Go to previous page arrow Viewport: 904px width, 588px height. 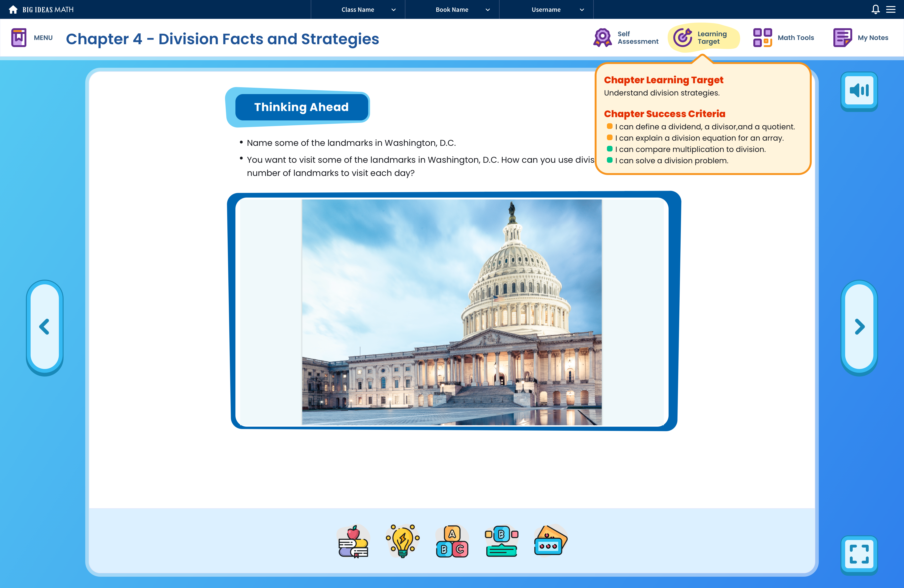44,326
